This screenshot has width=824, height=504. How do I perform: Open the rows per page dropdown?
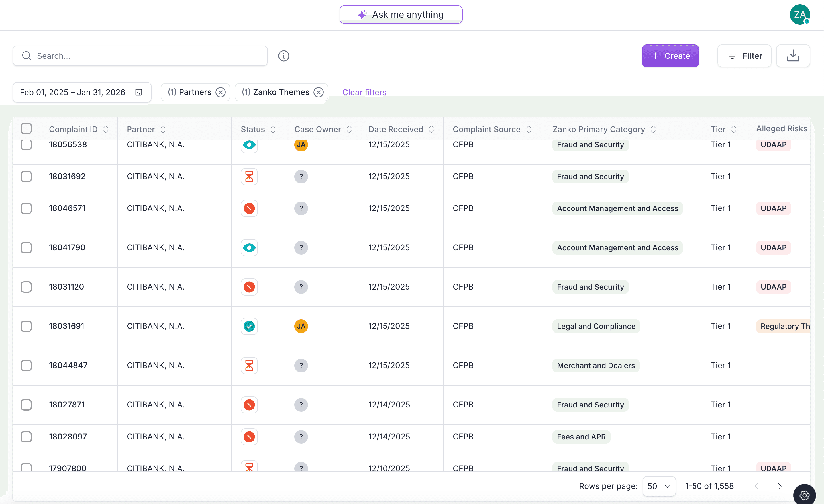pos(658,486)
